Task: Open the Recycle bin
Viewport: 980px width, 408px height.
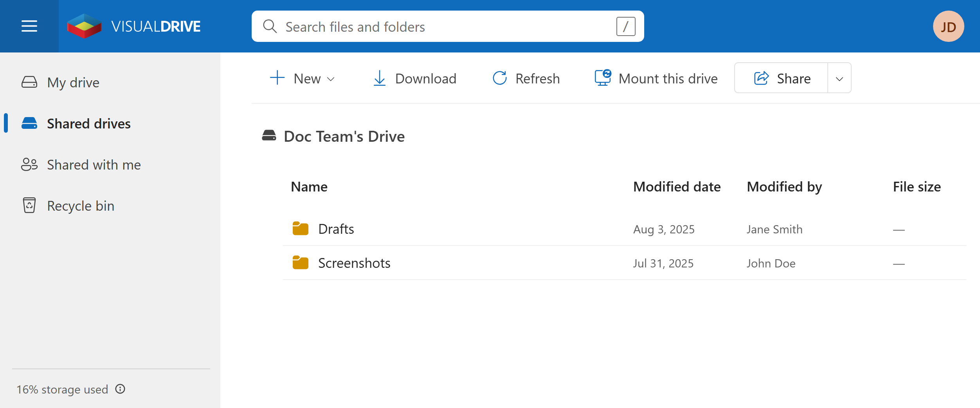Action: 81,206
